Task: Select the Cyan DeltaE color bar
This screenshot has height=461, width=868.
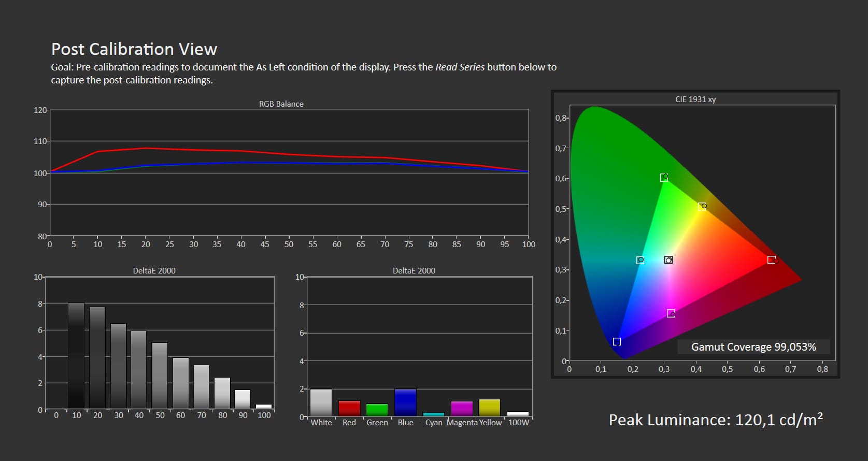Action: [x=434, y=414]
